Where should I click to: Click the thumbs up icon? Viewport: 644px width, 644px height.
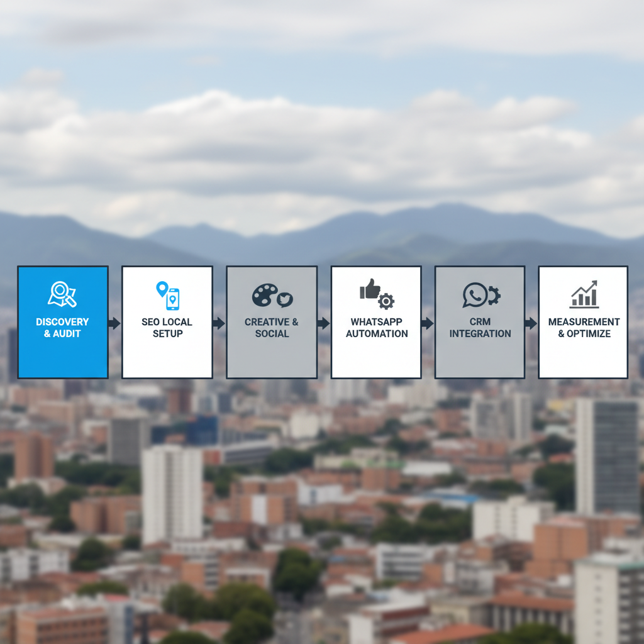click(370, 289)
